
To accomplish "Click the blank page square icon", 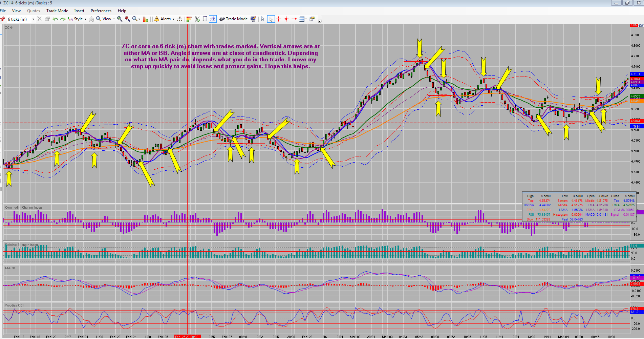I will [x=205, y=19].
